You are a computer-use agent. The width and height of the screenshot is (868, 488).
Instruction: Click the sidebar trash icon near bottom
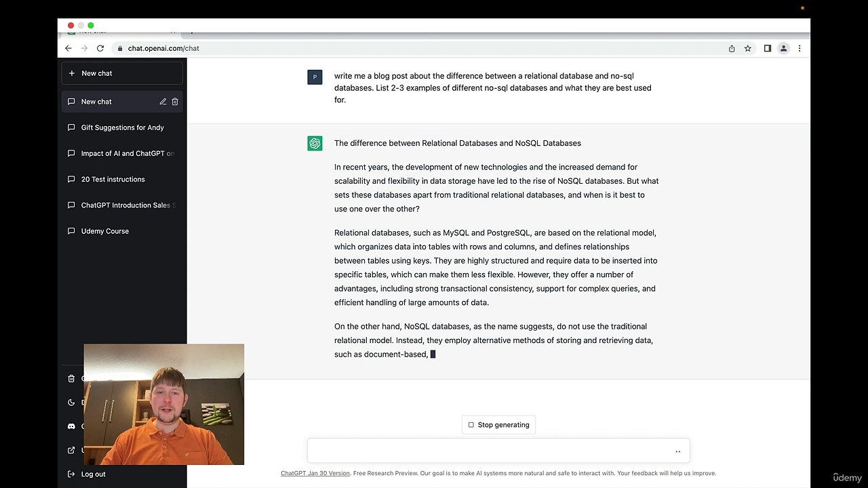coord(71,379)
